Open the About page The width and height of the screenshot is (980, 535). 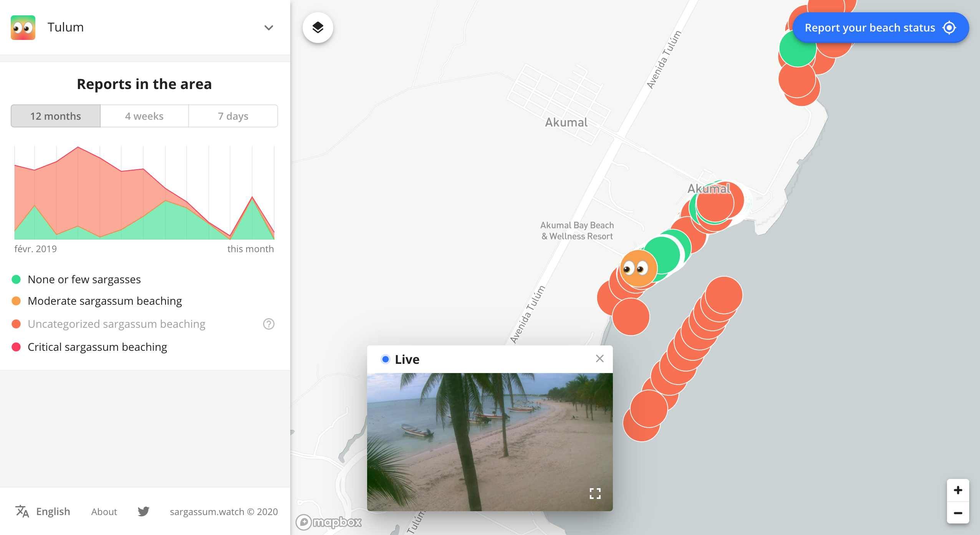tap(104, 511)
